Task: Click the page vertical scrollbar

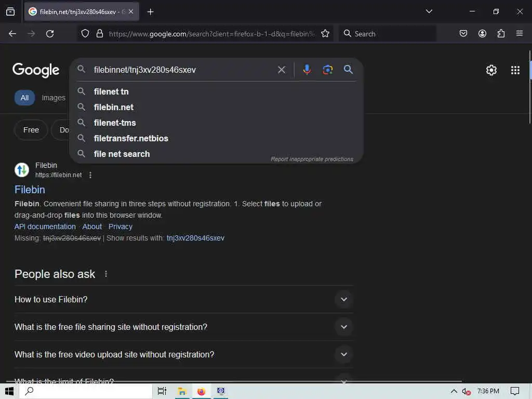Action: point(529,87)
